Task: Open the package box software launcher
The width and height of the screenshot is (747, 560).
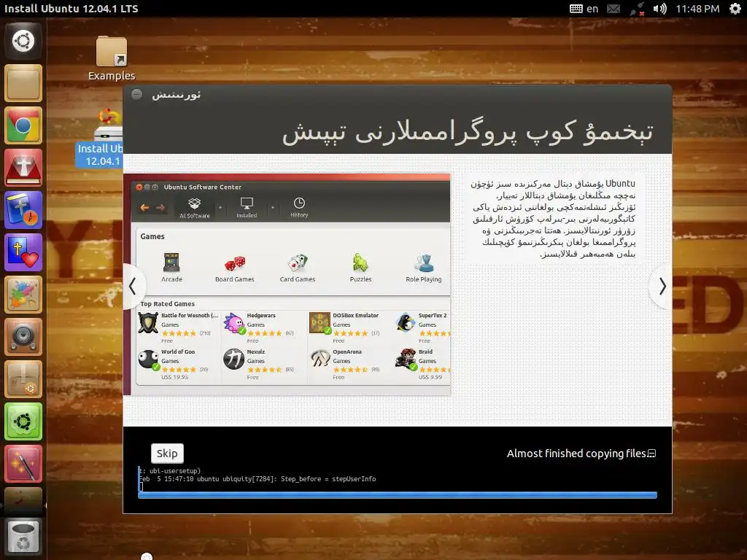Action: pyautogui.click(x=23, y=379)
